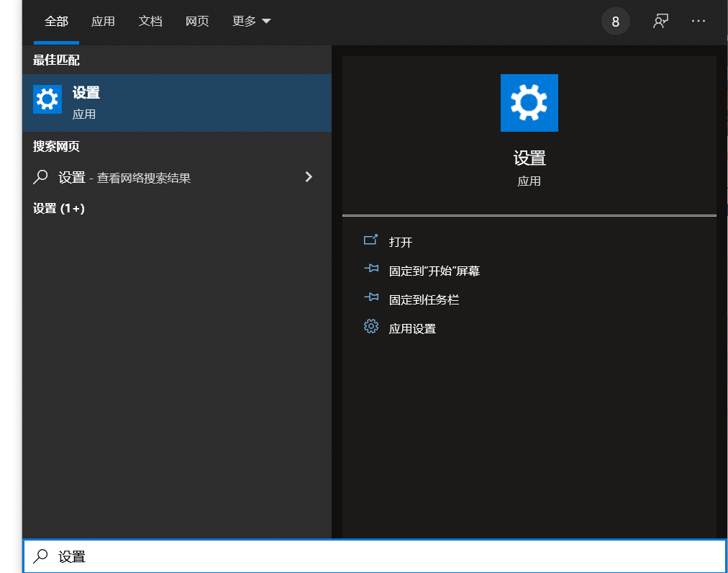Viewport: 728px width, 573px height.
Task: Click the 搜索网页 section heading
Action: pos(56,146)
